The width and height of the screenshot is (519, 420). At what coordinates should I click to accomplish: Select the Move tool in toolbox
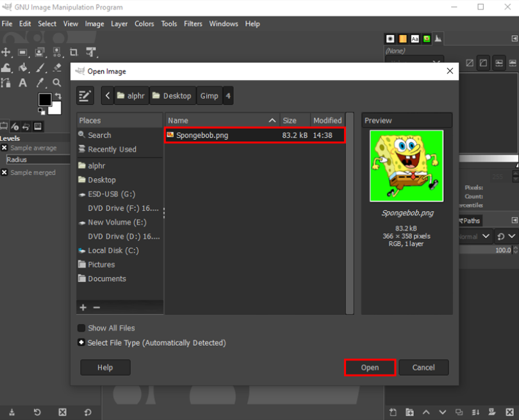coord(6,52)
